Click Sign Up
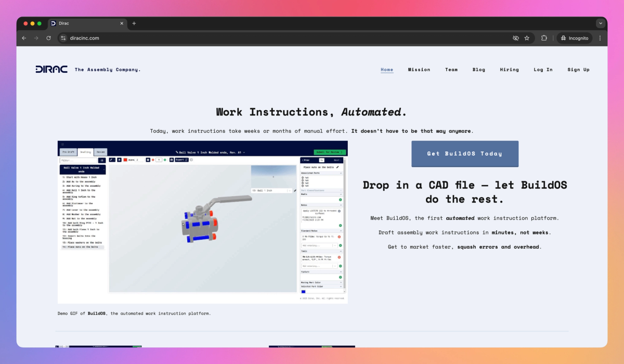Viewport: 624px width, 364px height. [579, 70]
